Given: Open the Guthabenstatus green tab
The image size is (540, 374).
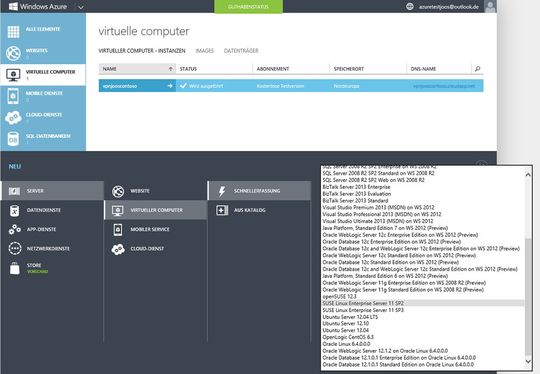Looking at the screenshot, I should click(x=248, y=7).
